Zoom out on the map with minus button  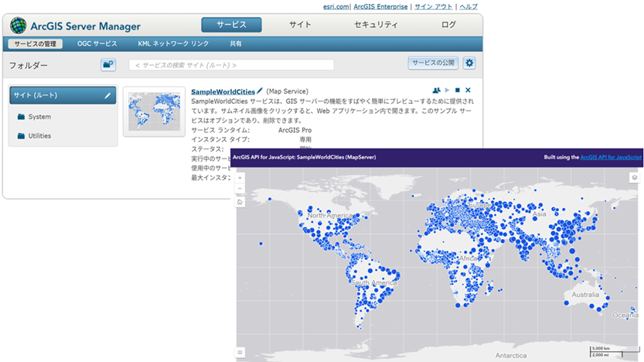coord(240,189)
